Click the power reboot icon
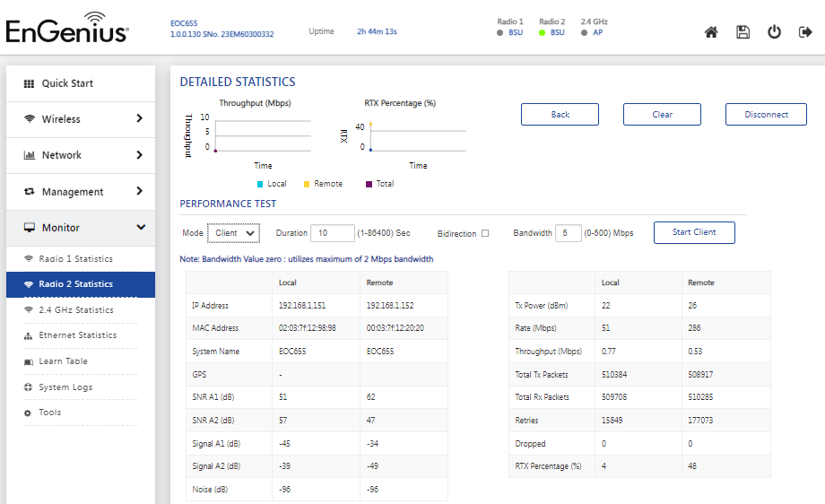The image size is (825, 504). point(774,32)
